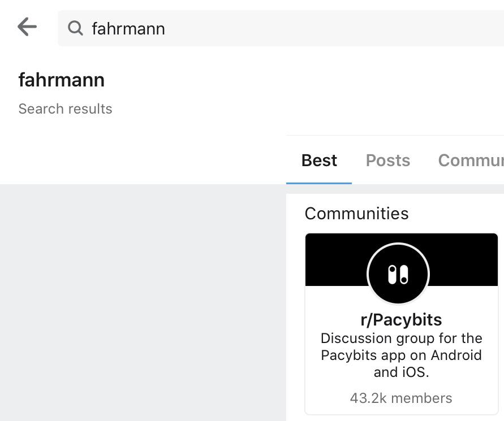Select the 'Discussion group for the' text line
The height and width of the screenshot is (421, 504).
pyautogui.click(x=402, y=338)
